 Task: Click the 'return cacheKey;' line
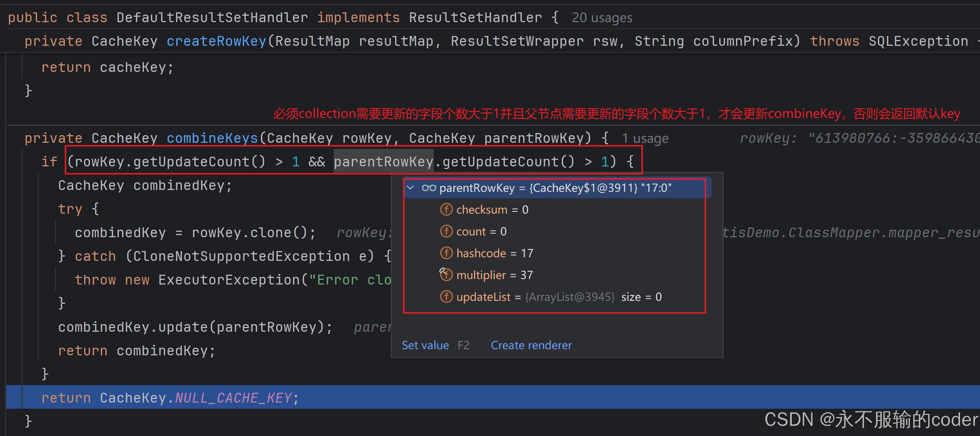(107, 67)
